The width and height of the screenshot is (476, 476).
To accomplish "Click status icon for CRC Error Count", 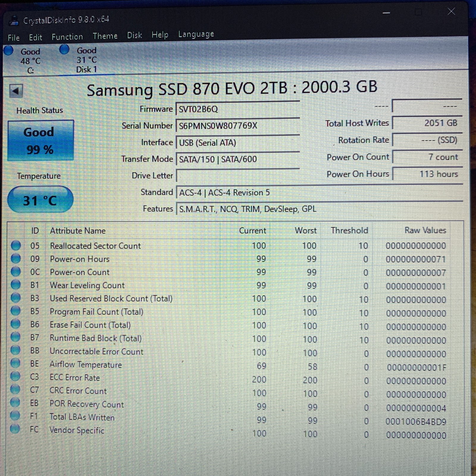I will pos(15,389).
